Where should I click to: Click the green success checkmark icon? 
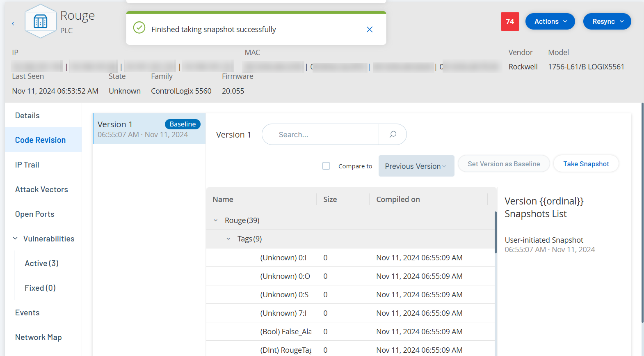point(139,28)
